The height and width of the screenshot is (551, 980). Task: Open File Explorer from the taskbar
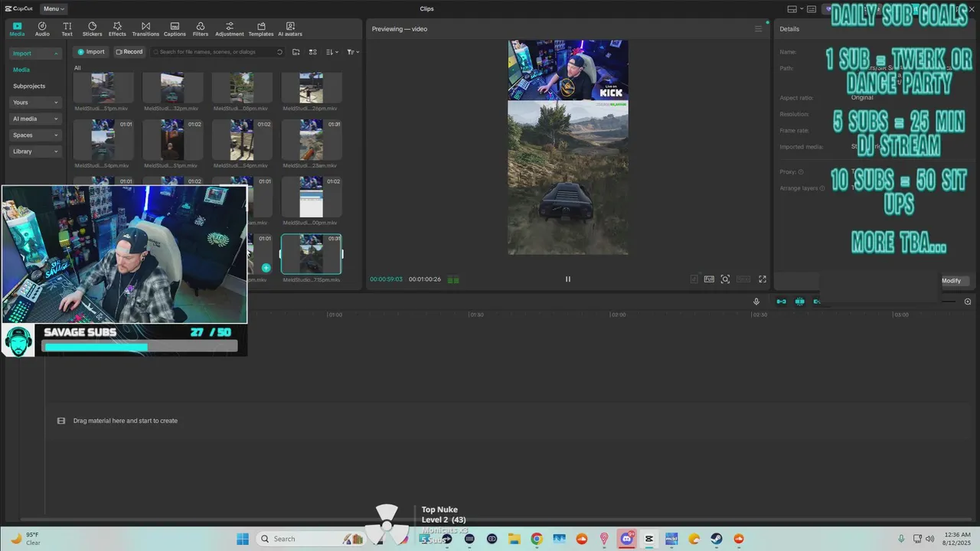(514, 539)
